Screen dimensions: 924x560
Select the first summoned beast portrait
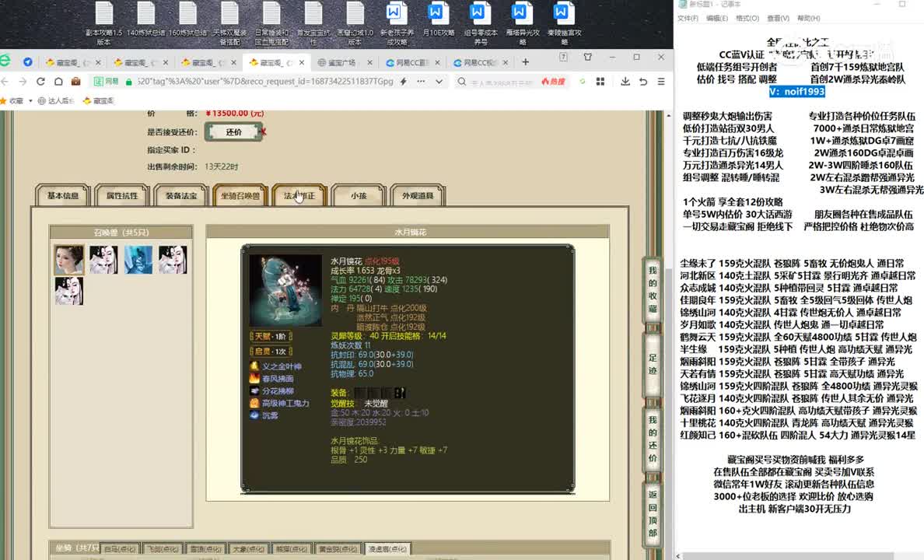68,260
